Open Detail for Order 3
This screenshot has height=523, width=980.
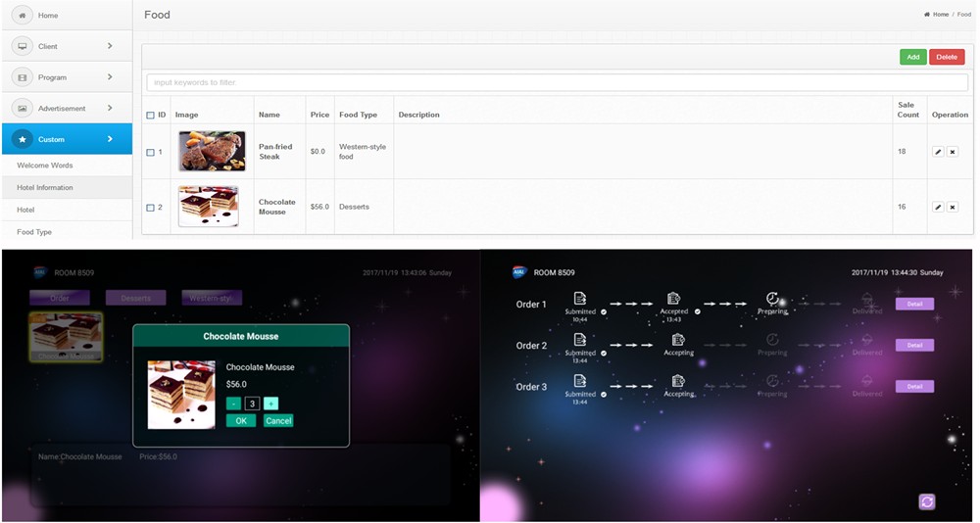tap(915, 386)
